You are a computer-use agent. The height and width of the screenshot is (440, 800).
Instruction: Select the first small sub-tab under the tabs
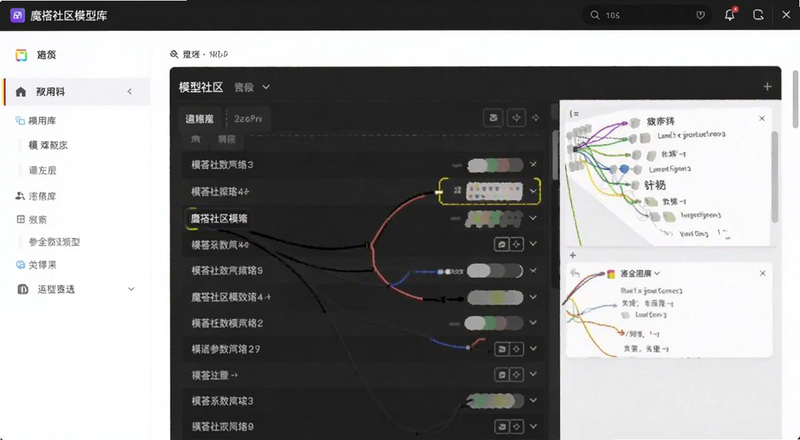tap(195, 139)
